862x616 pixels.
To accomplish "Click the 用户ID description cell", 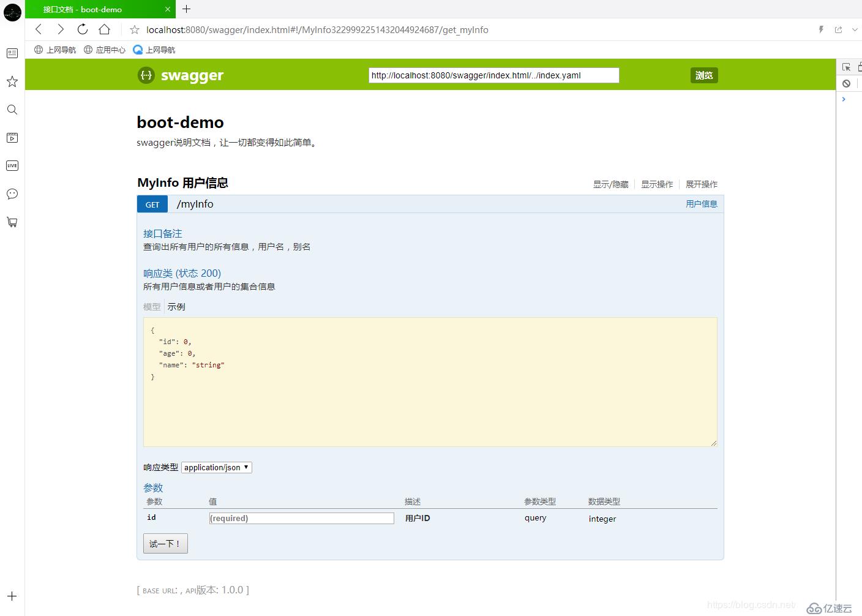I will click(418, 518).
